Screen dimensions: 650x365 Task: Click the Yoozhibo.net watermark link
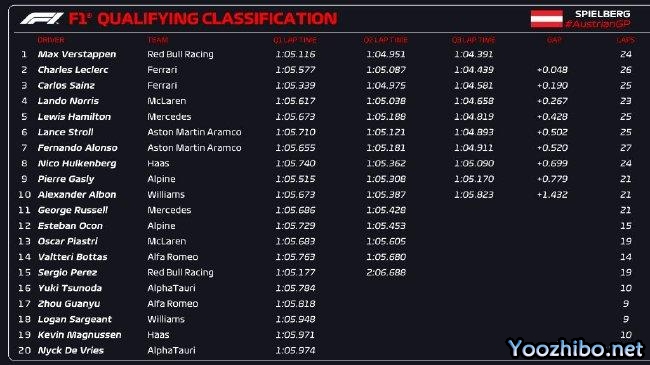[576, 348]
